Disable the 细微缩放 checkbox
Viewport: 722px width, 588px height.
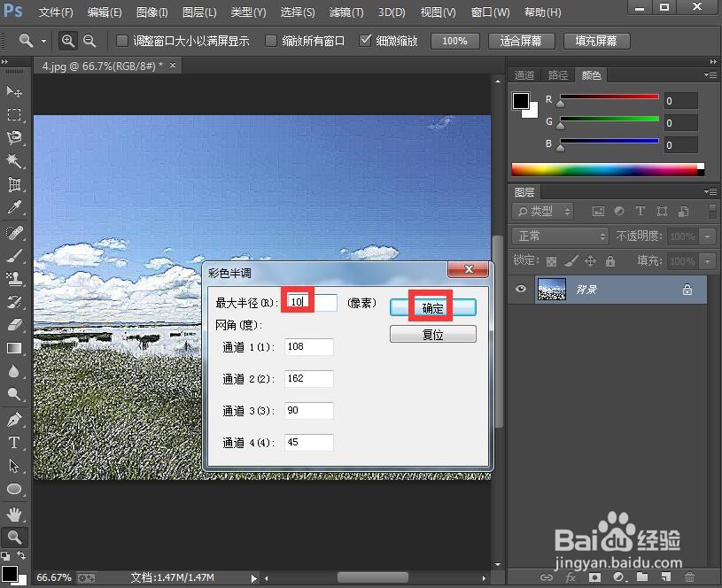(x=366, y=39)
